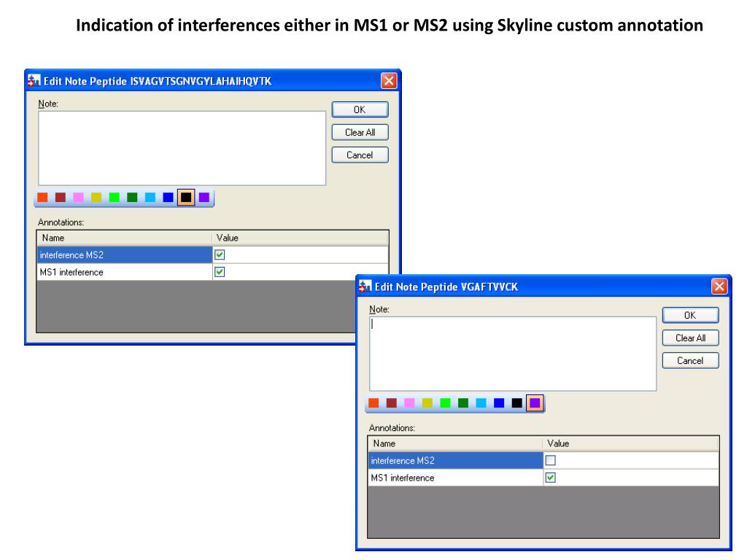This screenshot has width=747, height=560.
Task: Close the Edit Note Peptide ISVAGVTSGNVGYLAHAIHQVTK window
Action: click(x=389, y=81)
